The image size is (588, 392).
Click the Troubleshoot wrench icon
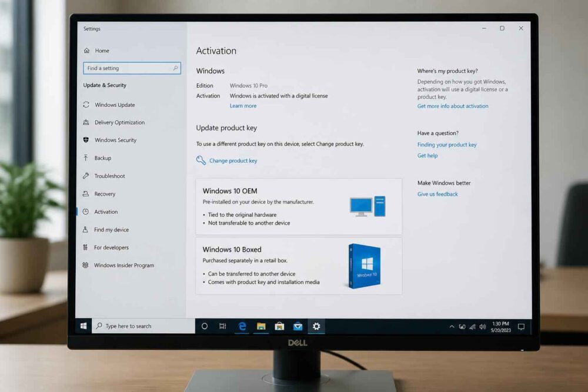(x=86, y=175)
